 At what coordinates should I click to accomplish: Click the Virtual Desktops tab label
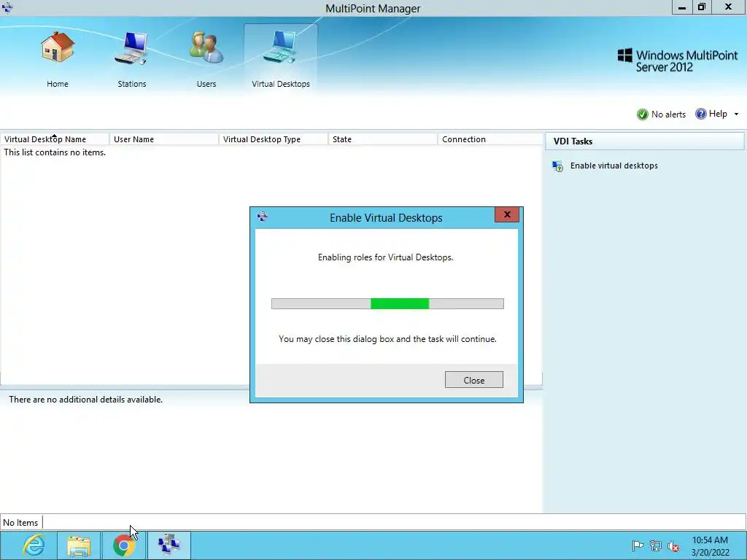tap(281, 84)
